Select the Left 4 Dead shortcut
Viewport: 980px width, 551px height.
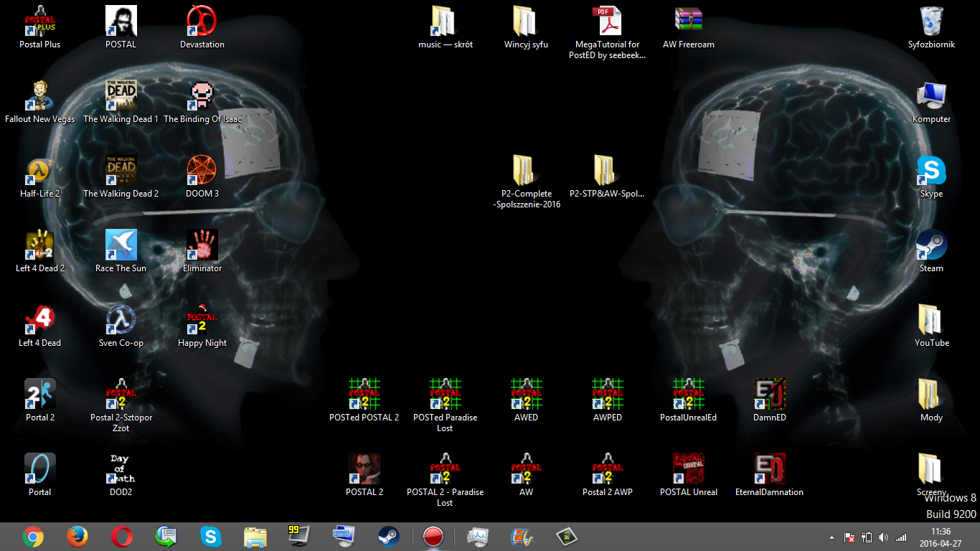(40, 326)
